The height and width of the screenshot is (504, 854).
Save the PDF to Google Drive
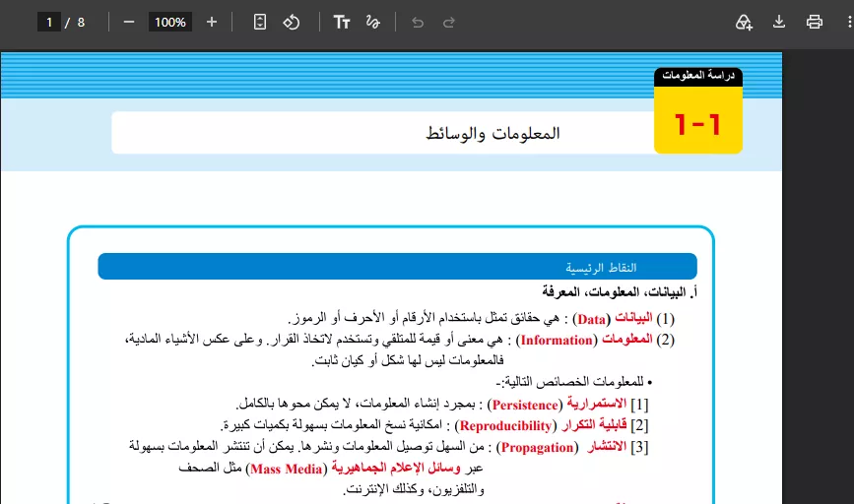[744, 23]
